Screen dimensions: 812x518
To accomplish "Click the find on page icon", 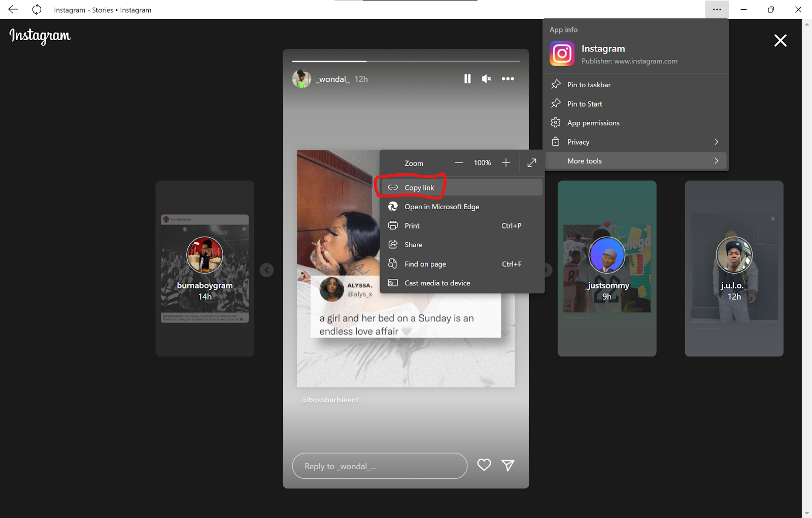I will pyautogui.click(x=393, y=264).
